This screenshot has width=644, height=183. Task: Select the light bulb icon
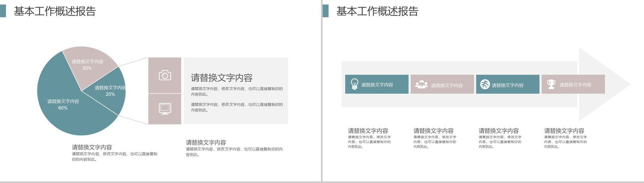354,84
